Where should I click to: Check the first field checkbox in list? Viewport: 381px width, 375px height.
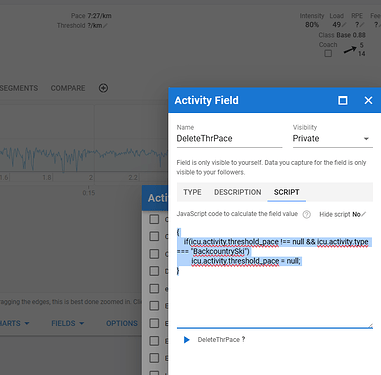tap(154, 219)
